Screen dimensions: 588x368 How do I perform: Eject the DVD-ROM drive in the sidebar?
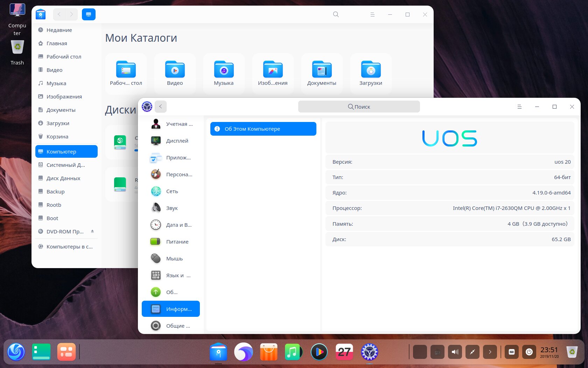(92, 231)
